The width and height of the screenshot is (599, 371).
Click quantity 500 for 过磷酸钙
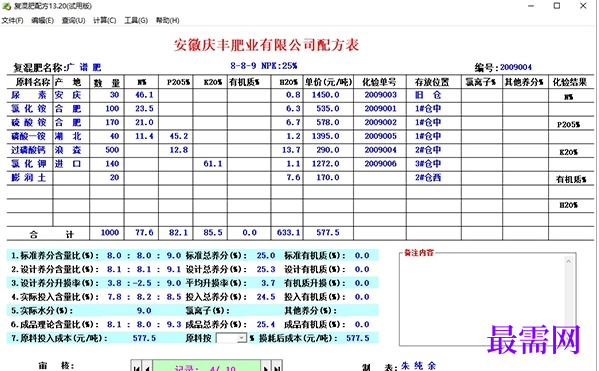(x=112, y=150)
